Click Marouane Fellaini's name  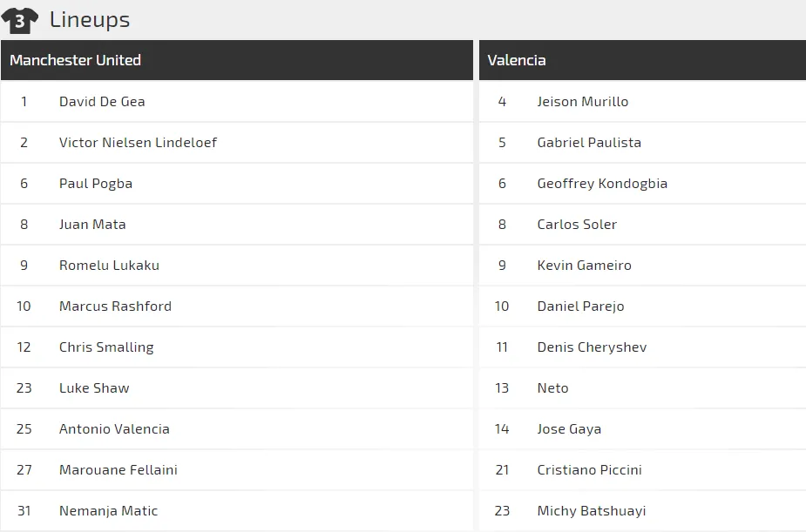pos(118,470)
